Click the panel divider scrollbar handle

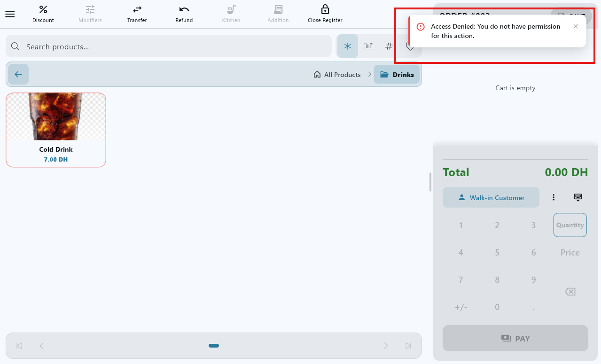click(x=430, y=182)
